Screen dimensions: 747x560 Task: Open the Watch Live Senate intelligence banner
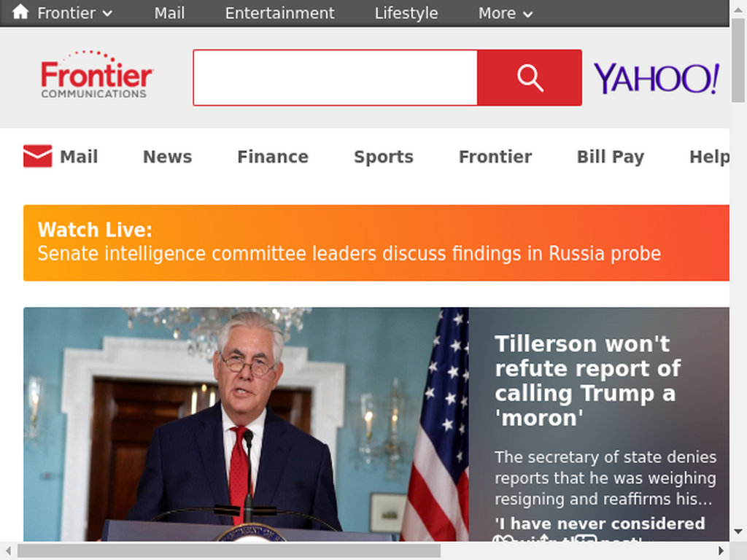(376, 243)
